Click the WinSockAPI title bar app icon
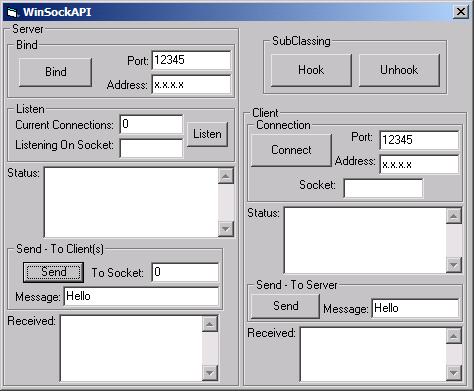This screenshot has width=474, height=391. pyautogui.click(x=12, y=12)
